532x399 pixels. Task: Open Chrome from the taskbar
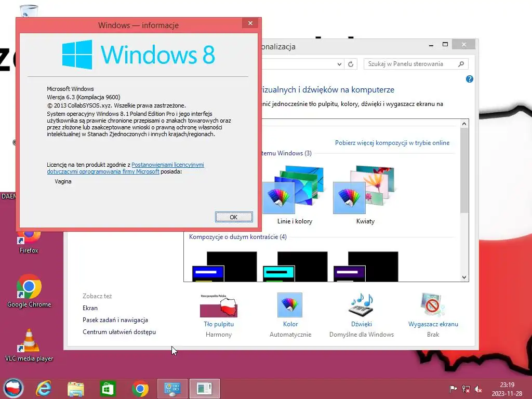pos(140,389)
